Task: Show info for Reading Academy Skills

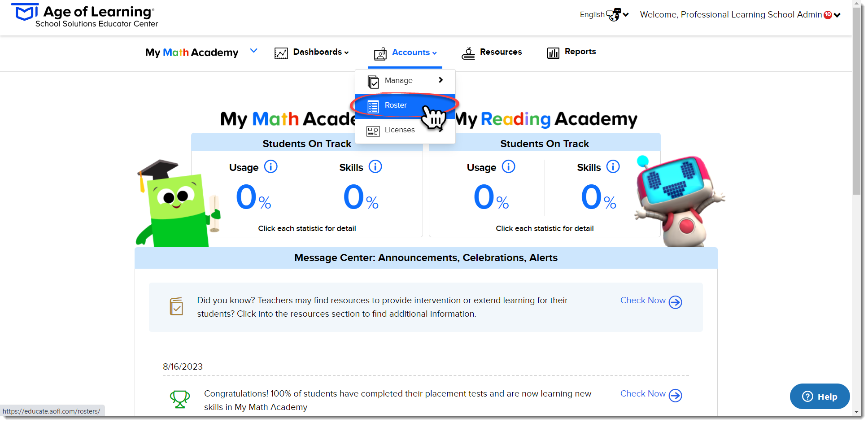Action: point(613,166)
